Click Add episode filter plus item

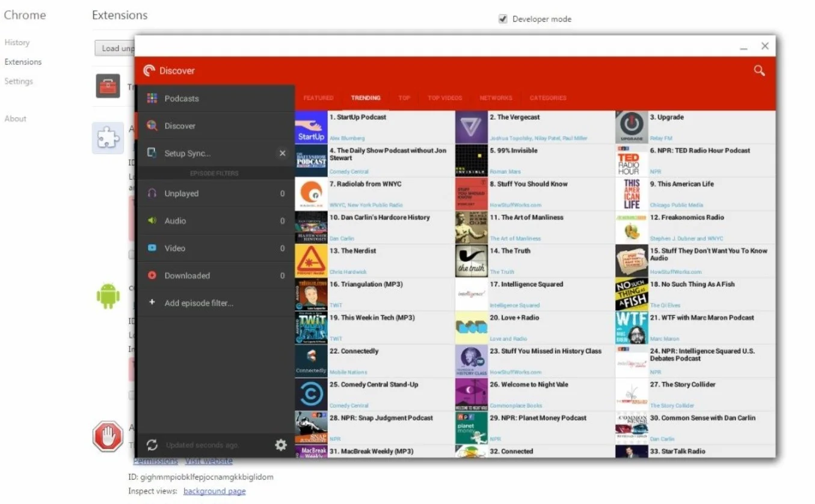click(216, 303)
